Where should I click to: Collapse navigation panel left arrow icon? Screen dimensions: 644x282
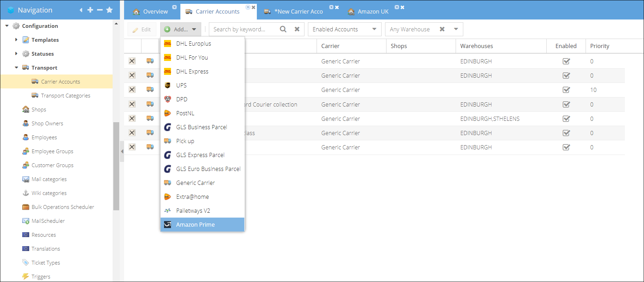(x=81, y=10)
